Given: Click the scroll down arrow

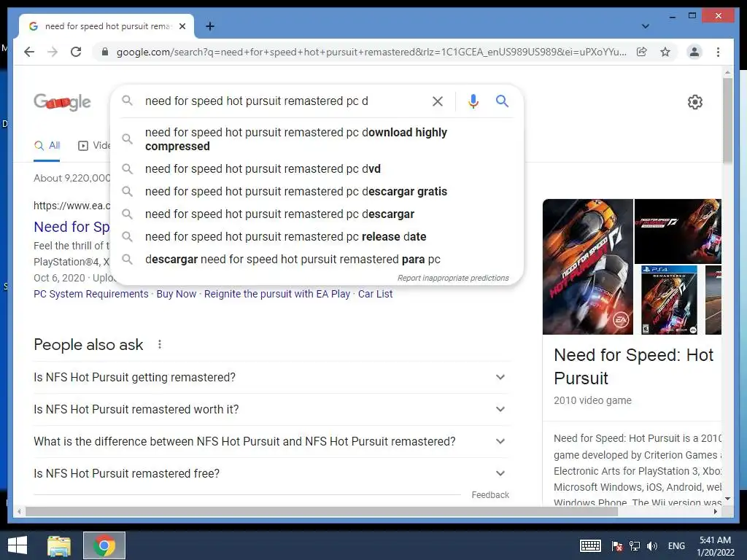Looking at the screenshot, I should tap(727, 499).
